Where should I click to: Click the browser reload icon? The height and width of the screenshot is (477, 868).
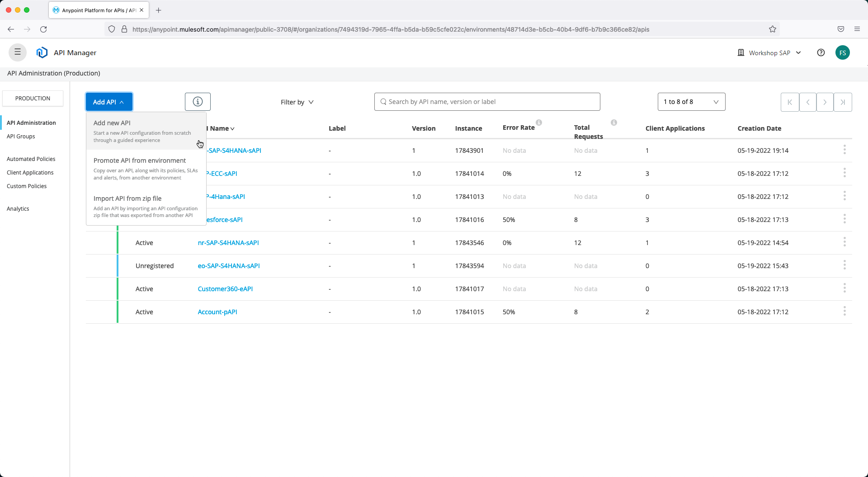click(x=43, y=29)
